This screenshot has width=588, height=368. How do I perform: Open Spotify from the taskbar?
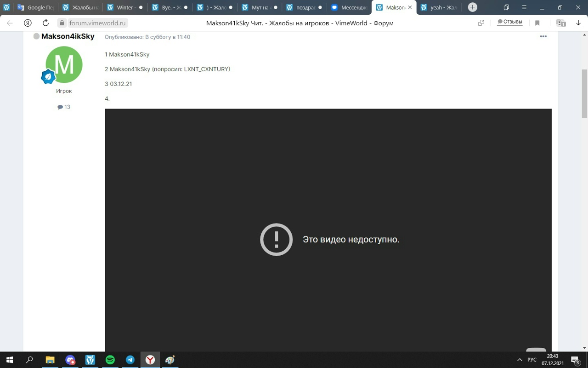pyautogui.click(x=110, y=360)
